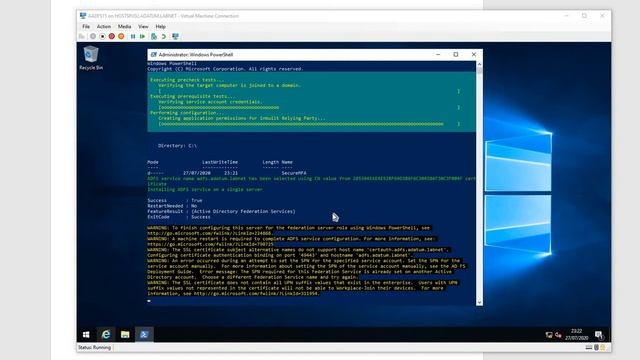Image resolution: width=640 pixels, height=360 pixels.
Task: Close the Administrator PowerShell window
Action: coord(473,54)
